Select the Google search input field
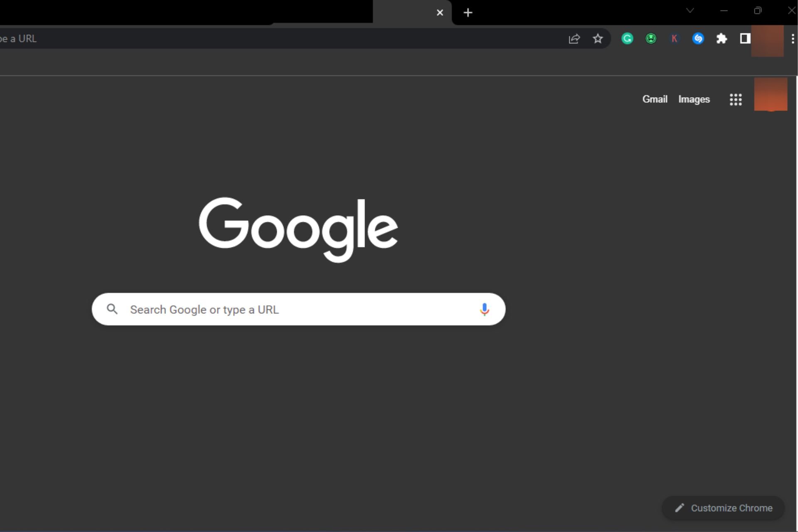 pyautogui.click(x=299, y=309)
